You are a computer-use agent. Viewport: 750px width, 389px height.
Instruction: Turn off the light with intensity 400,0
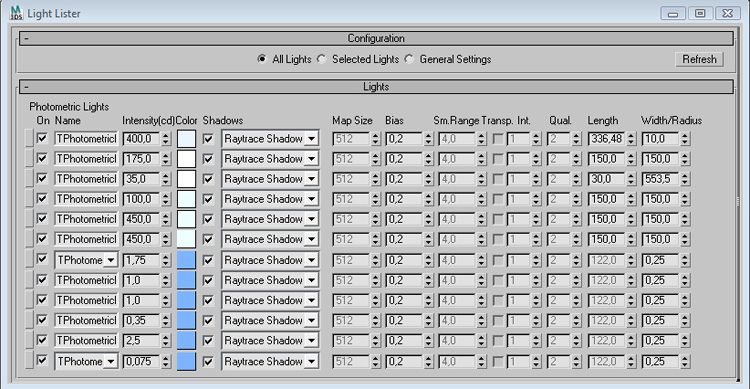click(43, 139)
